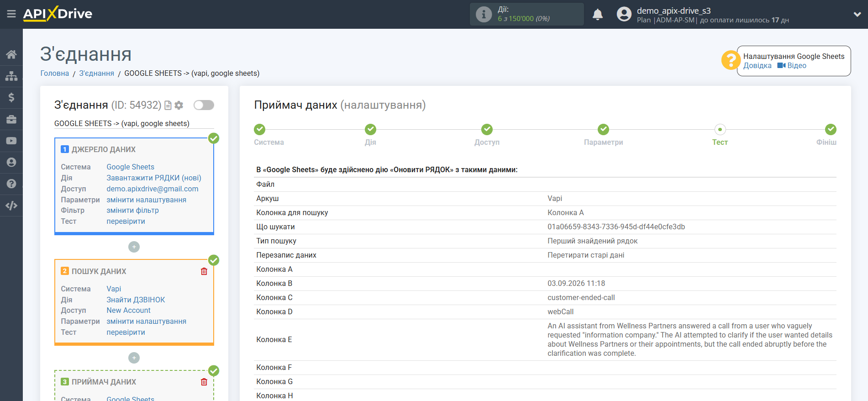
Task: Click Завантажити РЯДКИ (нові) action link
Action: (154, 178)
